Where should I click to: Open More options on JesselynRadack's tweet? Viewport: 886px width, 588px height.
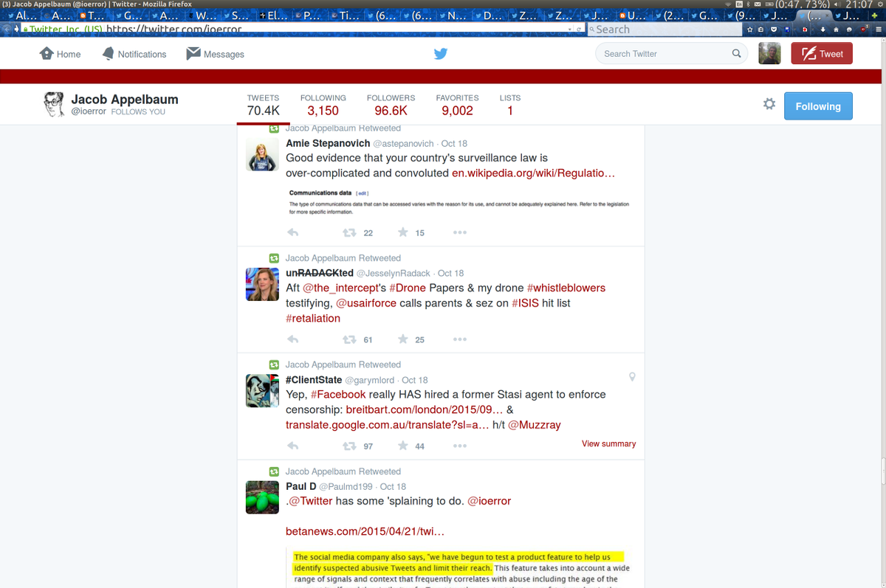tap(460, 339)
